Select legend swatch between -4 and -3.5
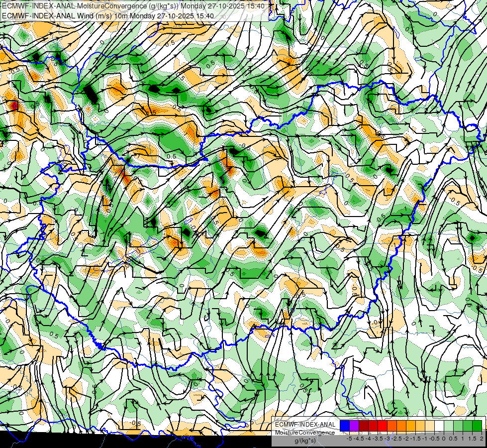The width and height of the screenshot is (487, 448). [373, 426]
